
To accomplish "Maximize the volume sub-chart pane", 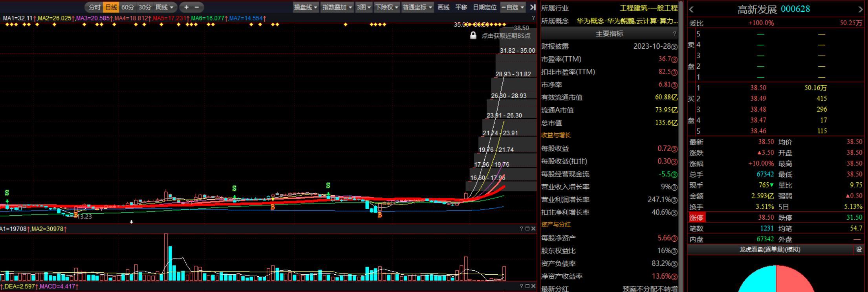I will click(527, 229).
